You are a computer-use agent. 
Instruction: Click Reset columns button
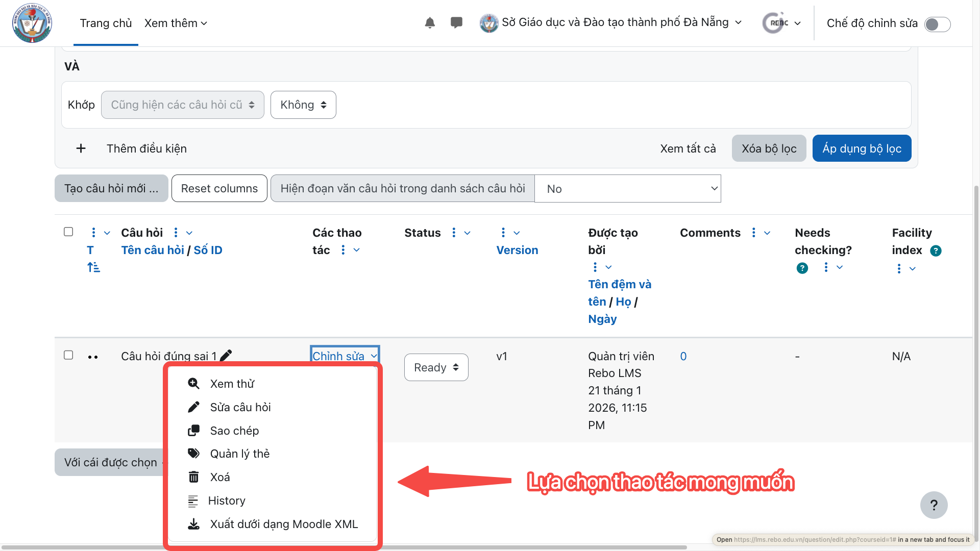tap(219, 188)
